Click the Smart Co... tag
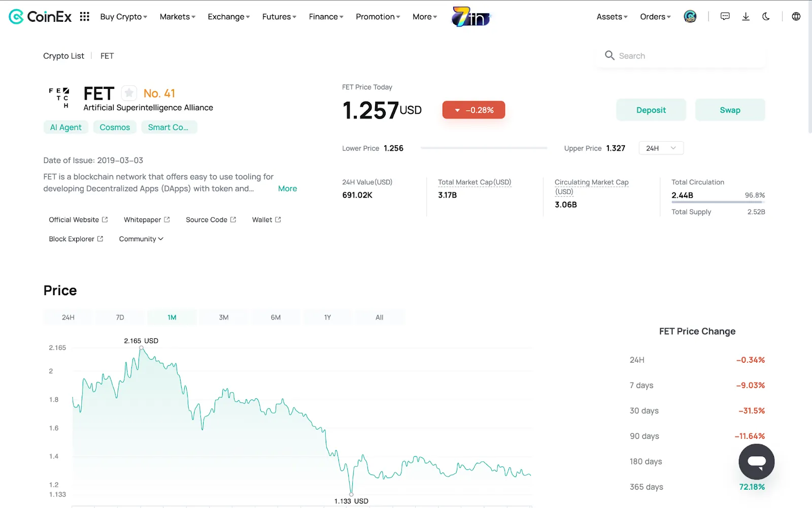Screen dimensions: 812x508 point(168,127)
